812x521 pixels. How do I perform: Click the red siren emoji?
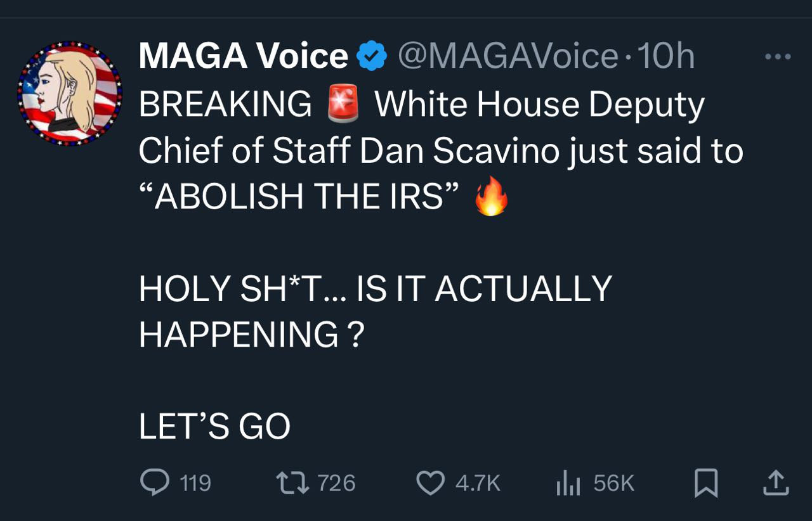point(343,105)
